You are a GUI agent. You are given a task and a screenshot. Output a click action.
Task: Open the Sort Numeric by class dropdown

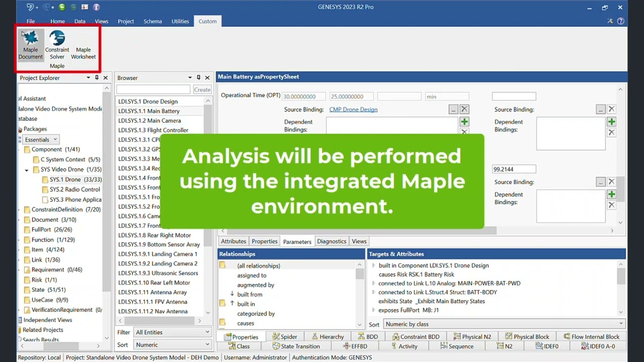tap(504, 324)
